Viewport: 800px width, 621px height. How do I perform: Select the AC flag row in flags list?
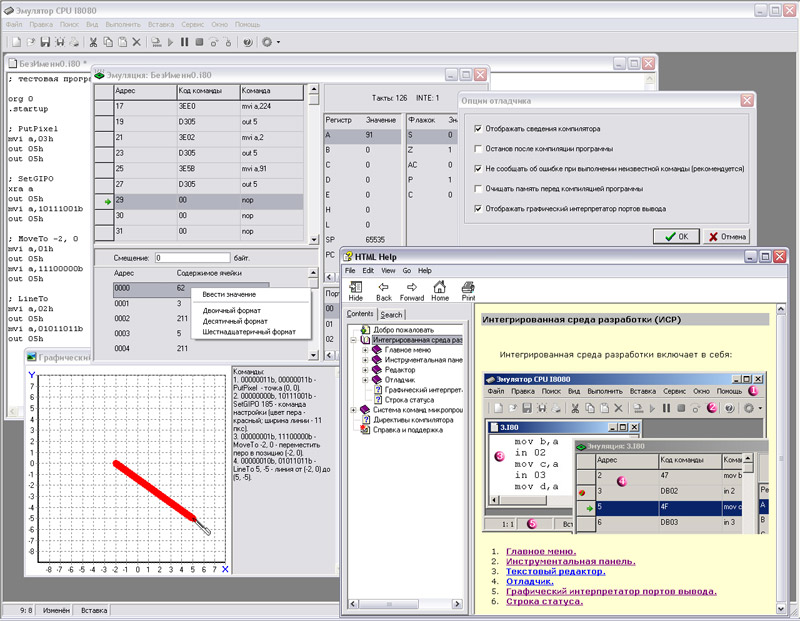[x=431, y=165]
